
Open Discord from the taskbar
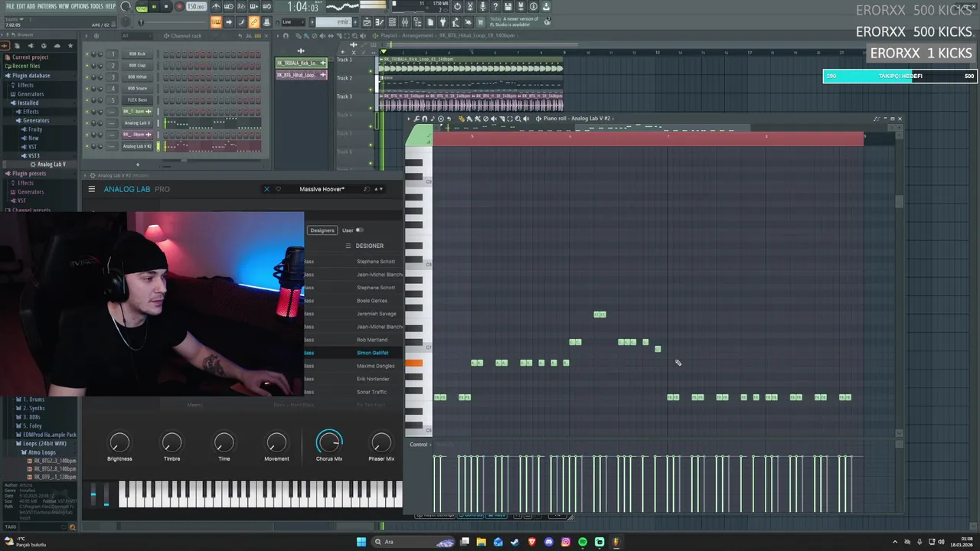pyautogui.click(x=549, y=542)
